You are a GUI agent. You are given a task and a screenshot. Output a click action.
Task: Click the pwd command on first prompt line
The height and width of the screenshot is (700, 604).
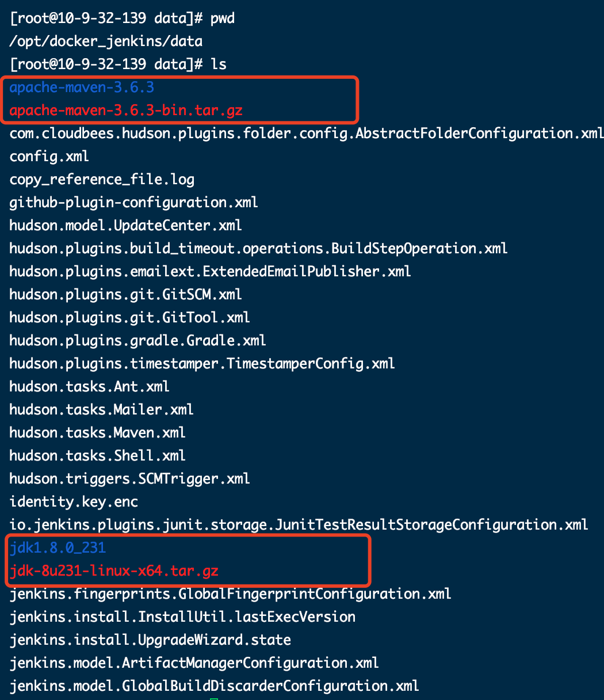223,19
